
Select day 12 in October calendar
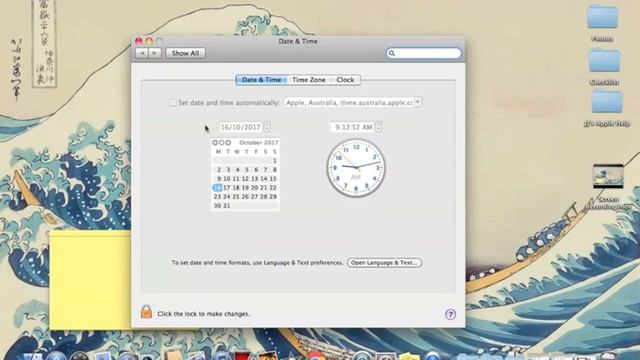coord(245,179)
